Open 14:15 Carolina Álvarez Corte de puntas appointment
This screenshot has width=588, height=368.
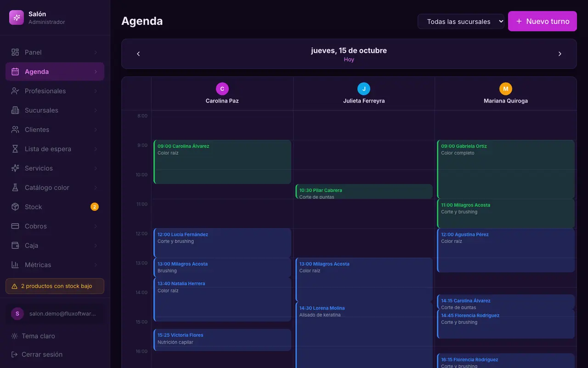506,302
